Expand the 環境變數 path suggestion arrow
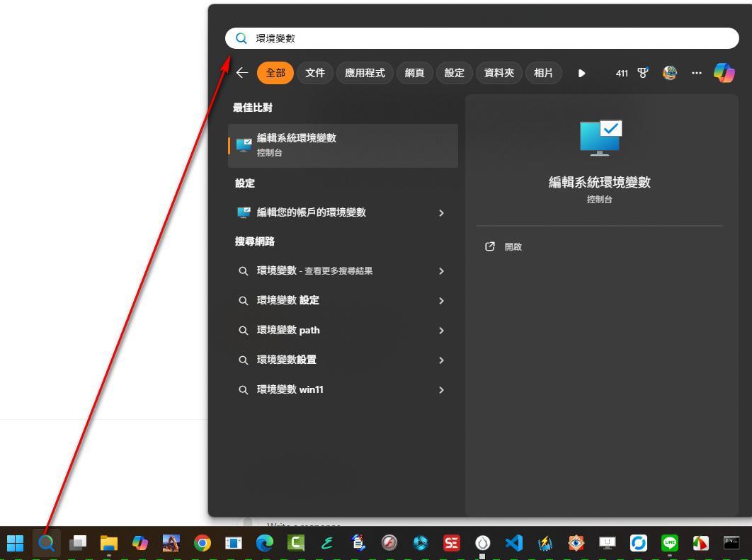 point(441,331)
